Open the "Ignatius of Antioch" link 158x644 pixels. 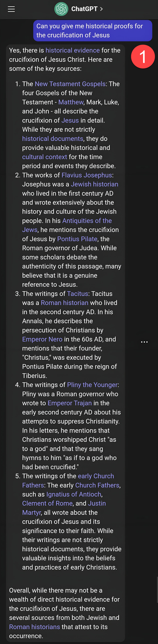point(74,494)
